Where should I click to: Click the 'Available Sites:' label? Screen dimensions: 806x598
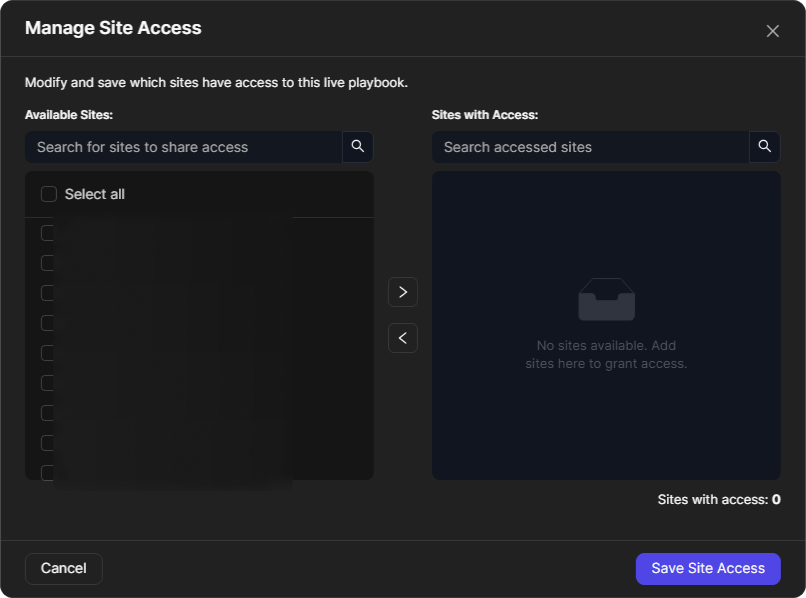click(x=69, y=115)
